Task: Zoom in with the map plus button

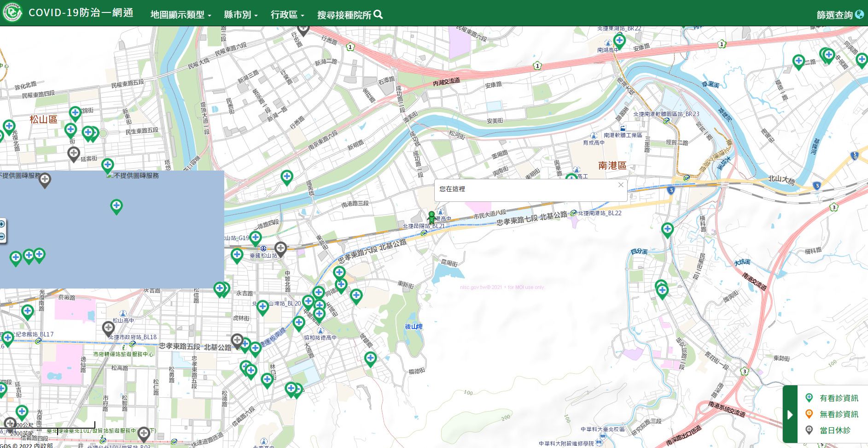Action: click(x=2, y=224)
